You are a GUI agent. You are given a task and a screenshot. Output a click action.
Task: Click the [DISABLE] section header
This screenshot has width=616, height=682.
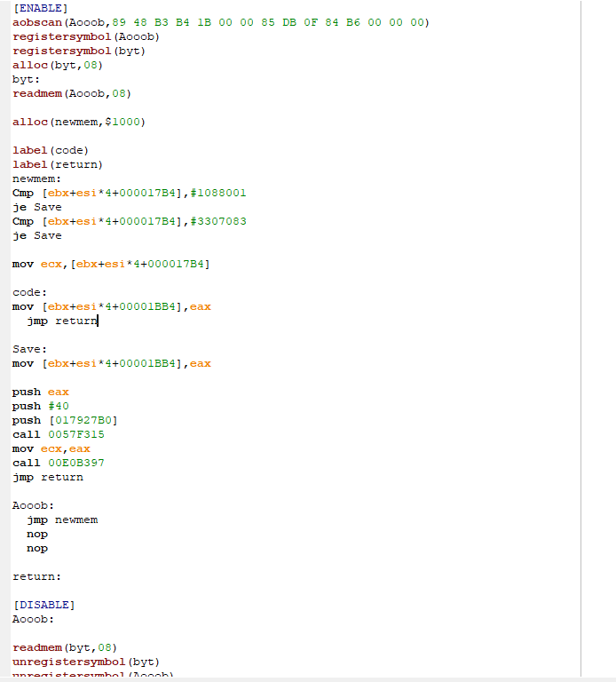pyautogui.click(x=43, y=605)
